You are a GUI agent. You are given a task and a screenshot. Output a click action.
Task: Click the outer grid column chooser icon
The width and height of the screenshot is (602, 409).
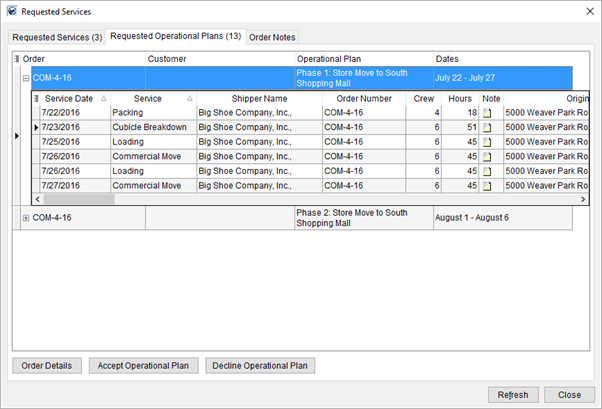click(x=16, y=59)
